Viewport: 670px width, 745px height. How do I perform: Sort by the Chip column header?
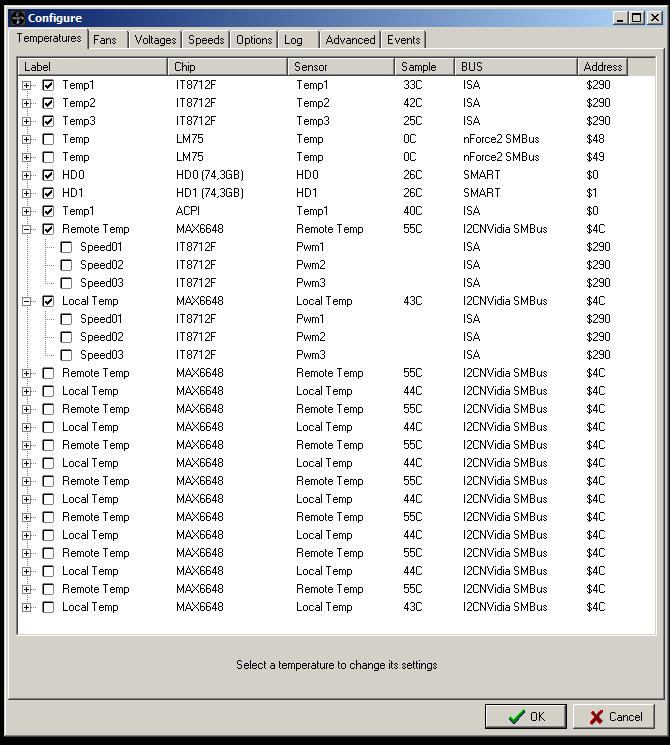click(x=228, y=67)
